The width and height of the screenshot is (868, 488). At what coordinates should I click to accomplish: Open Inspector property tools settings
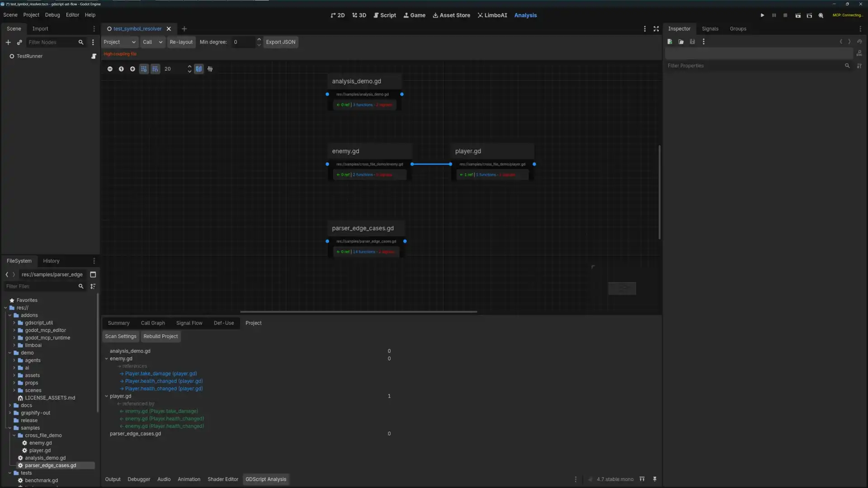coord(859,66)
